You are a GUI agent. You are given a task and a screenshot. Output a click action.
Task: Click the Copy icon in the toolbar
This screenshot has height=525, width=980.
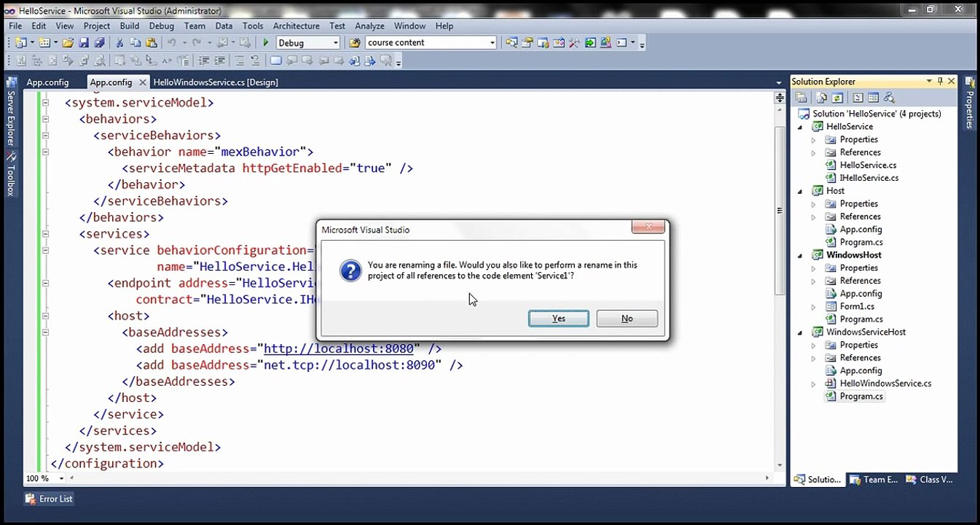click(135, 43)
